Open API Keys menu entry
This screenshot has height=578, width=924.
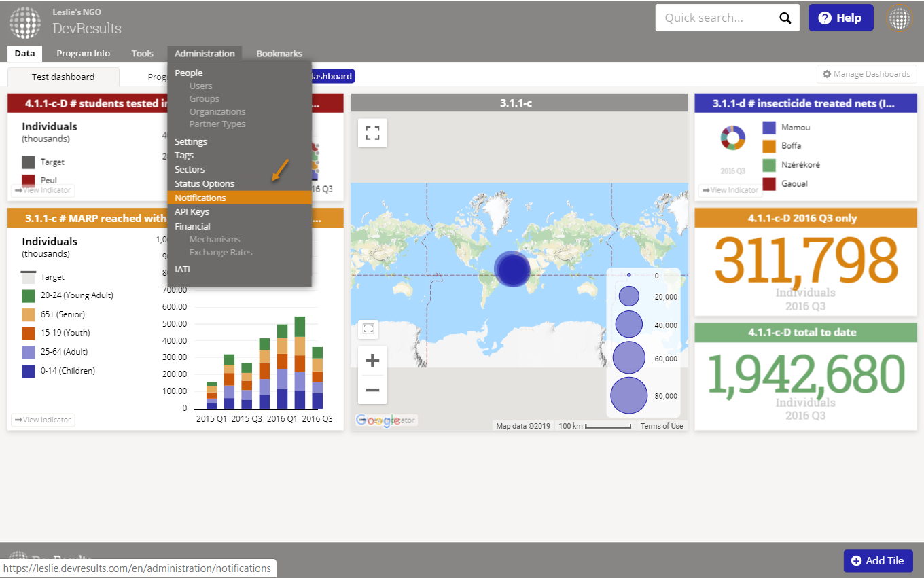[192, 212]
